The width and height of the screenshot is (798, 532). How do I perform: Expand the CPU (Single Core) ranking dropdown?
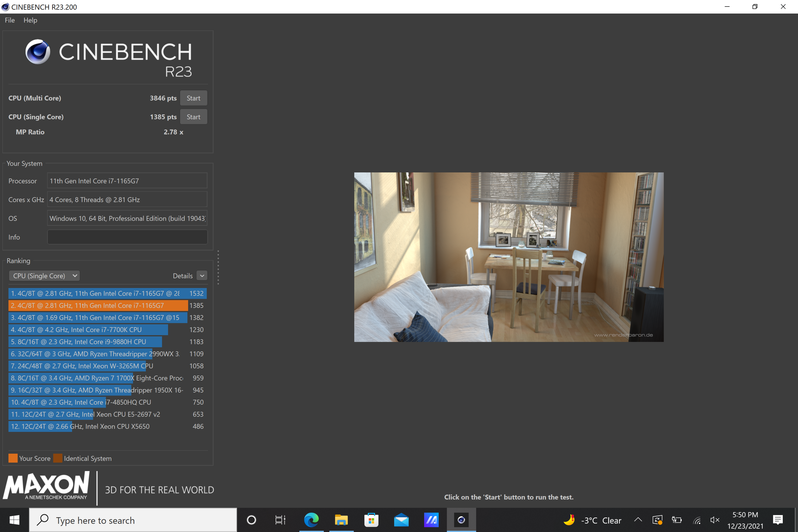coord(44,276)
